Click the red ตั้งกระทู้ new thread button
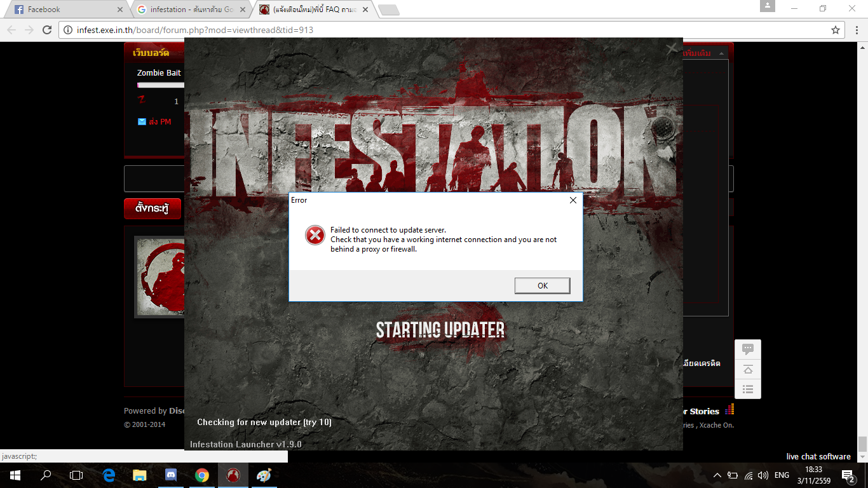Viewport: 868px width, 488px height. (x=153, y=208)
